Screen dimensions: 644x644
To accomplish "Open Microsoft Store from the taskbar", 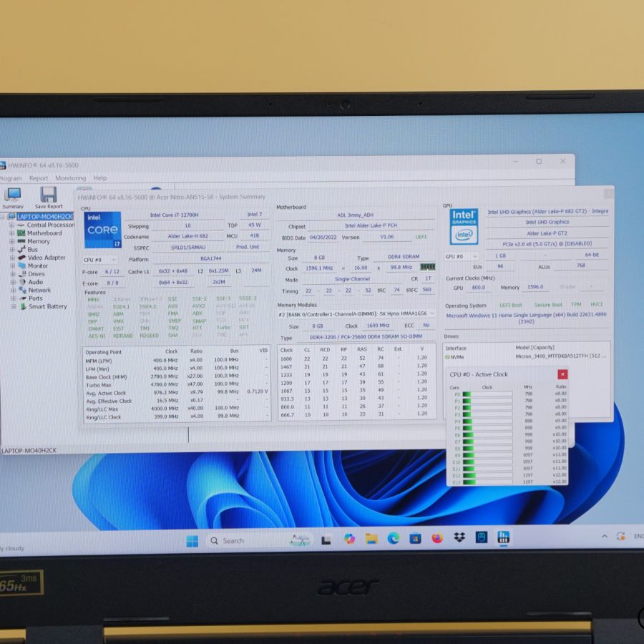I will point(415,538).
